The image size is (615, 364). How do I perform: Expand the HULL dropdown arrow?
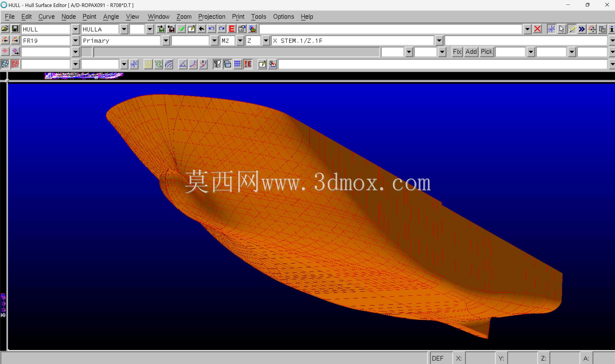[76, 29]
